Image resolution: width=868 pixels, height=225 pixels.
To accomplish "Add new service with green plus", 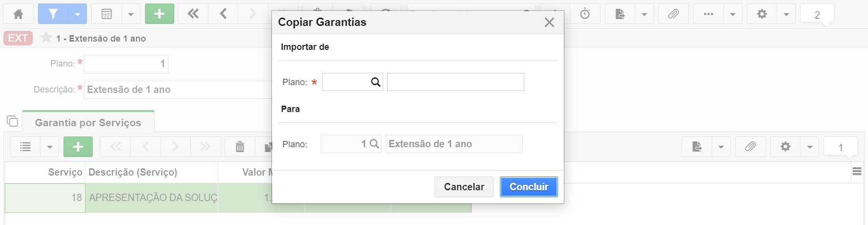I will click(x=78, y=147).
